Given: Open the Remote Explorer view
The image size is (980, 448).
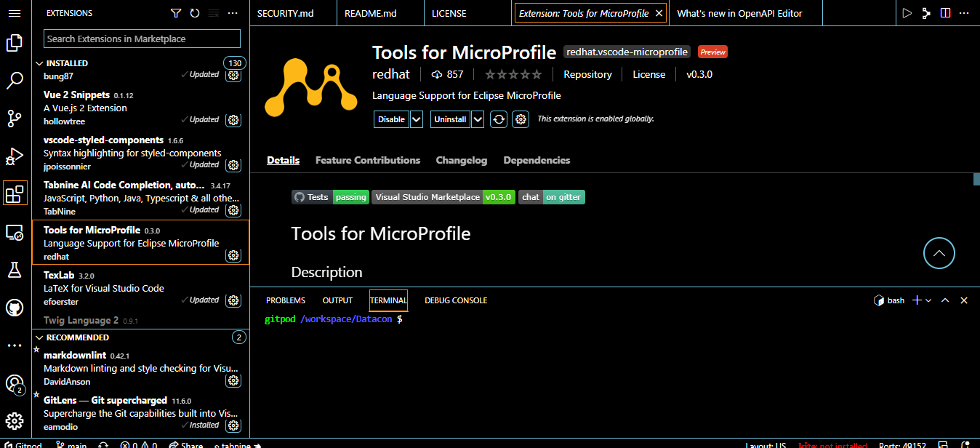Looking at the screenshot, I should (15, 232).
